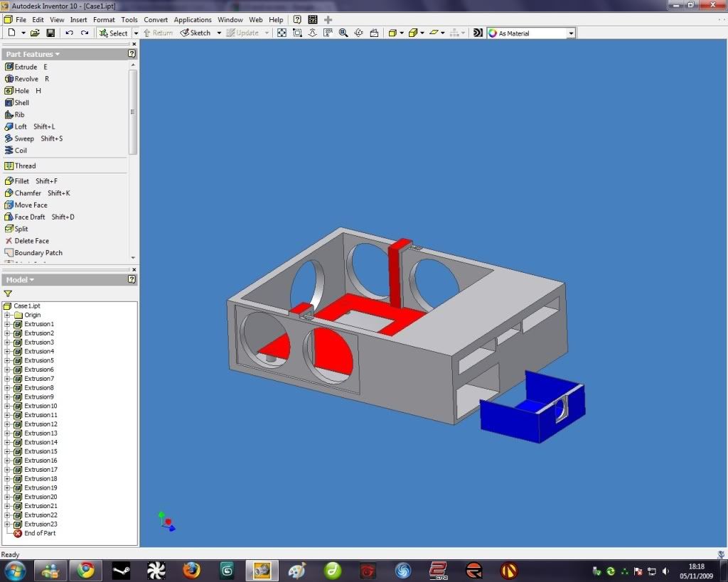
Task: Open Firefox from the taskbar
Action: [x=191, y=571]
